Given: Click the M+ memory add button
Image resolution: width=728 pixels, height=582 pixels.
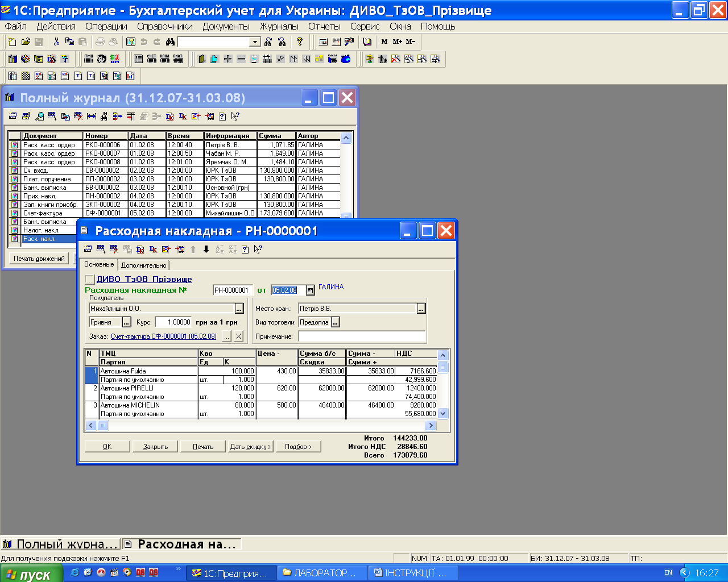Looking at the screenshot, I should click(397, 41).
